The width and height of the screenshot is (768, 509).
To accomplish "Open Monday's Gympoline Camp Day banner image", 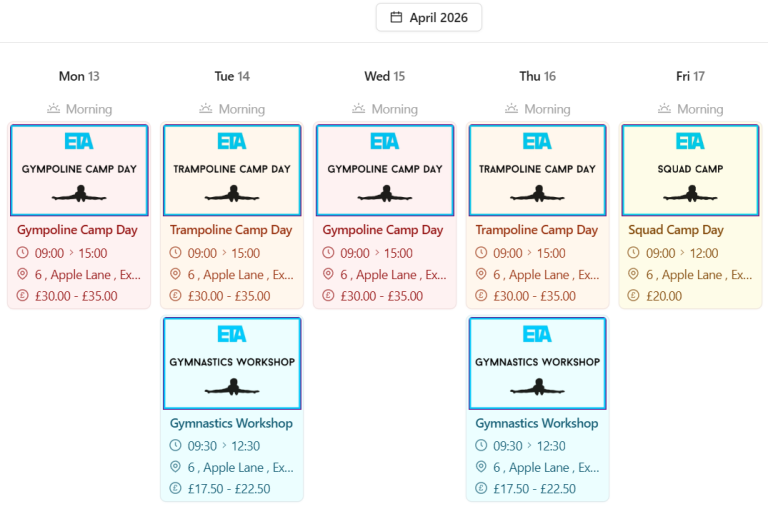I will (x=79, y=169).
